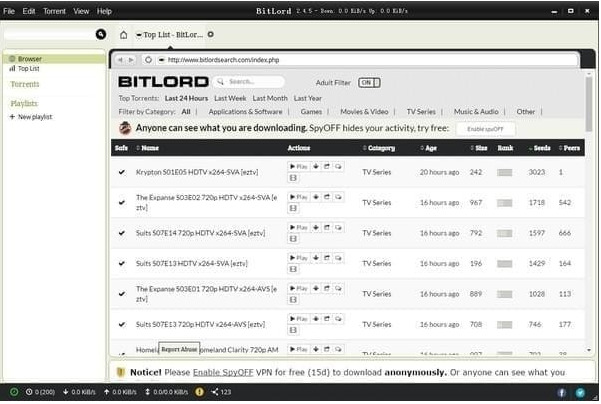Click the browser back arrow
The height and width of the screenshot is (404, 601).
tap(120, 60)
